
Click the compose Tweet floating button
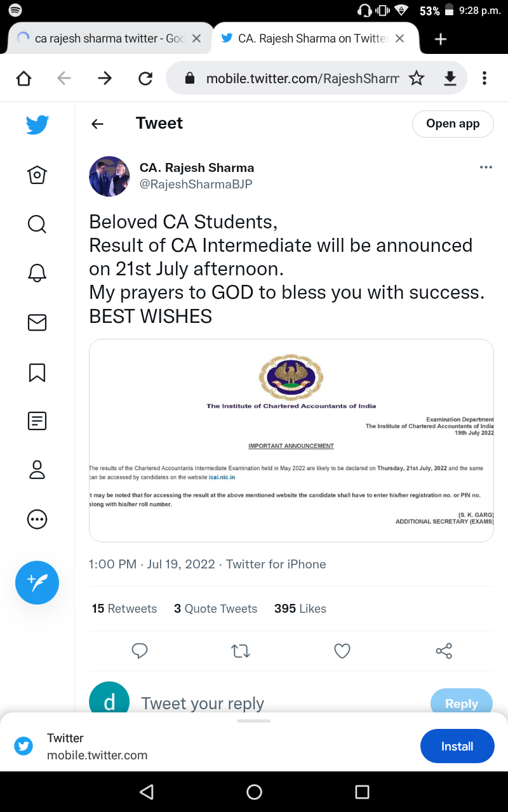(37, 582)
